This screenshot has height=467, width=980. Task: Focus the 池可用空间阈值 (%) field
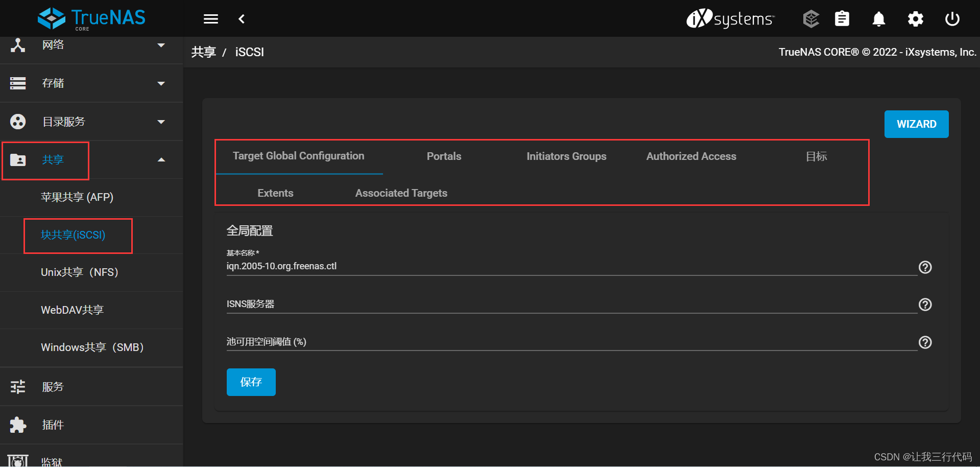[x=572, y=342]
